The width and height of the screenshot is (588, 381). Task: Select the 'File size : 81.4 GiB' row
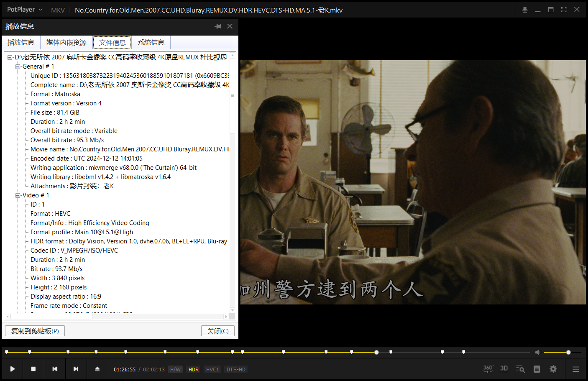[x=55, y=113]
